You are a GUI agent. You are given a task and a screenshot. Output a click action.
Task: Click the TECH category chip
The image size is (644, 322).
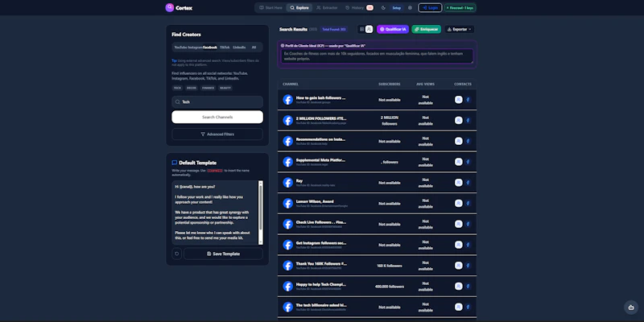click(177, 88)
